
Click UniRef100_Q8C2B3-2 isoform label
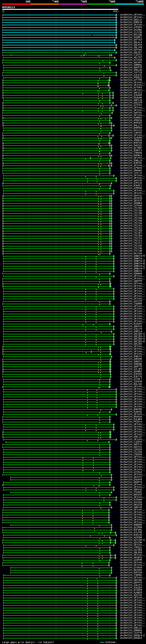pos(132,334)
